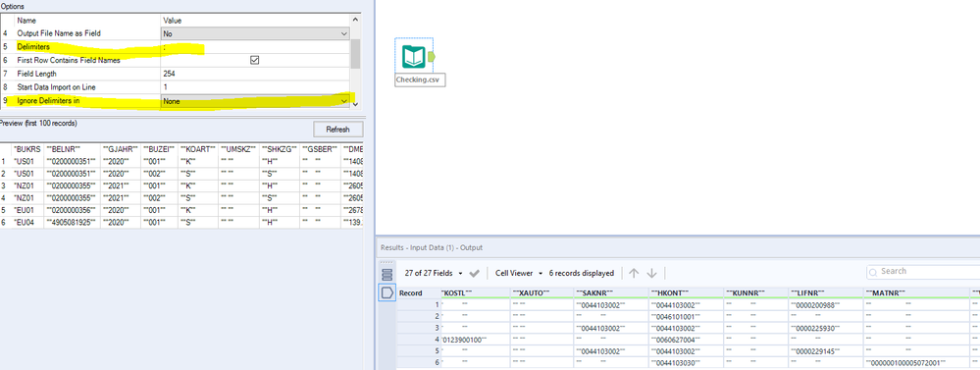Image resolution: width=980 pixels, height=370 pixels.
Task: Click the checkmark apply-fields icon
Action: 475,273
